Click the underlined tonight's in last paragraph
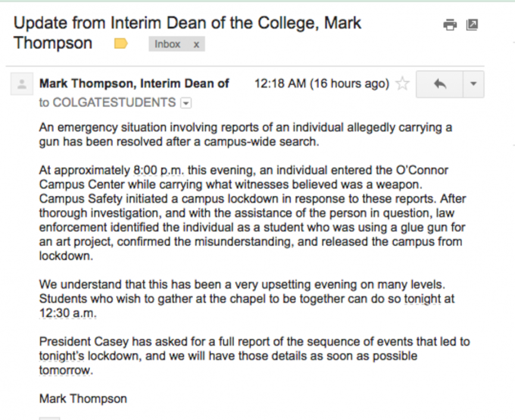This screenshot has height=420, width=515. tap(62, 356)
